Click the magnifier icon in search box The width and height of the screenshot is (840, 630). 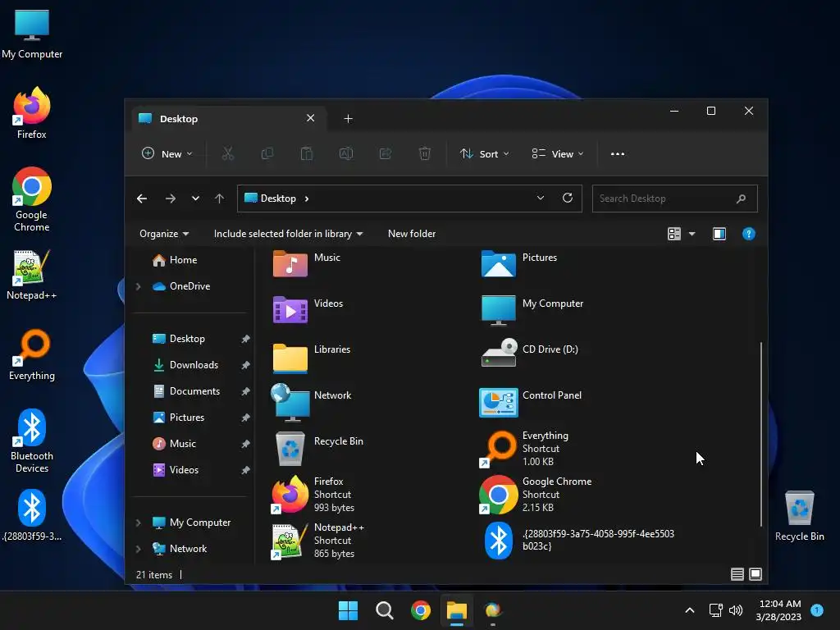click(x=741, y=199)
